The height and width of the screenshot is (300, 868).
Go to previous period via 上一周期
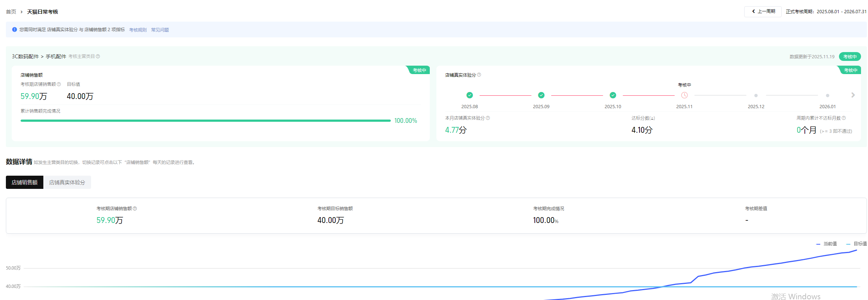click(763, 11)
